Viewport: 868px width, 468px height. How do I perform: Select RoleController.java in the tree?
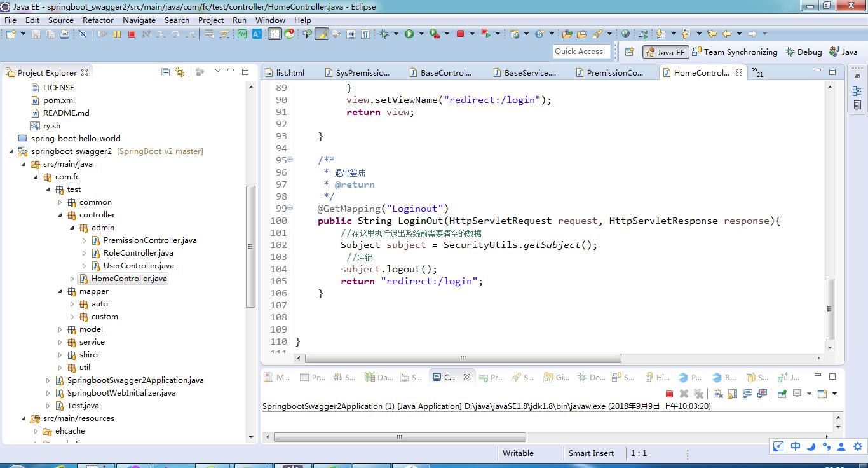pos(139,253)
